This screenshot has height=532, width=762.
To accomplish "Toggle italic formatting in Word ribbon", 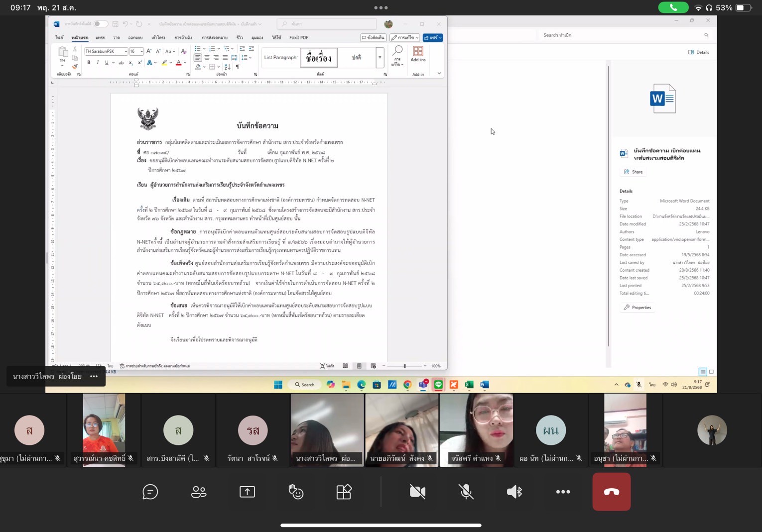I will [x=98, y=63].
